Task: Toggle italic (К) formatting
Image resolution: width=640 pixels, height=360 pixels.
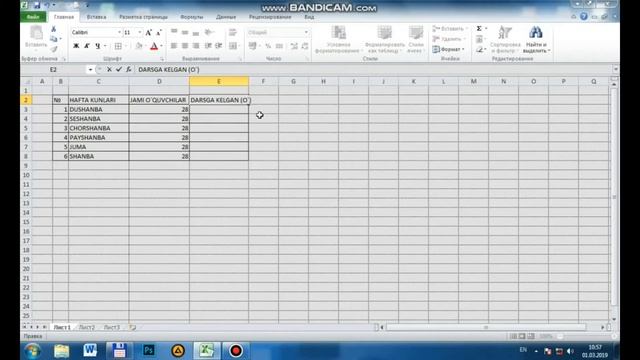Action: tap(87, 46)
